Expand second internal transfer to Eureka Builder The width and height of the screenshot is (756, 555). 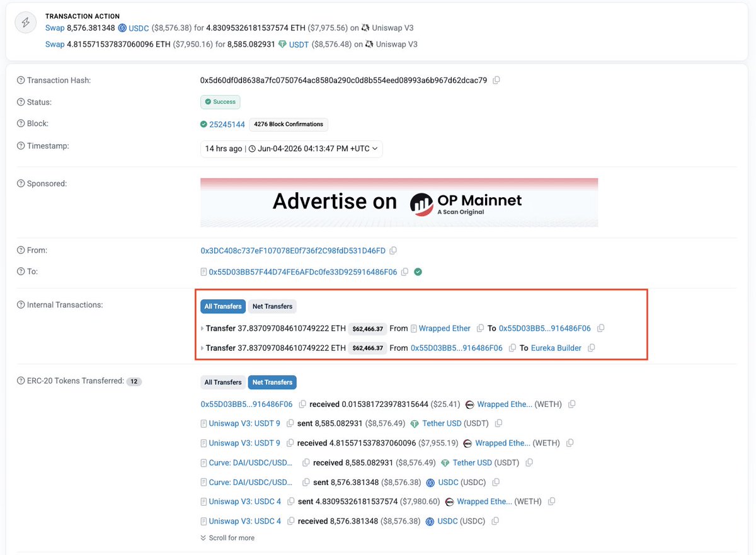click(202, 348)
